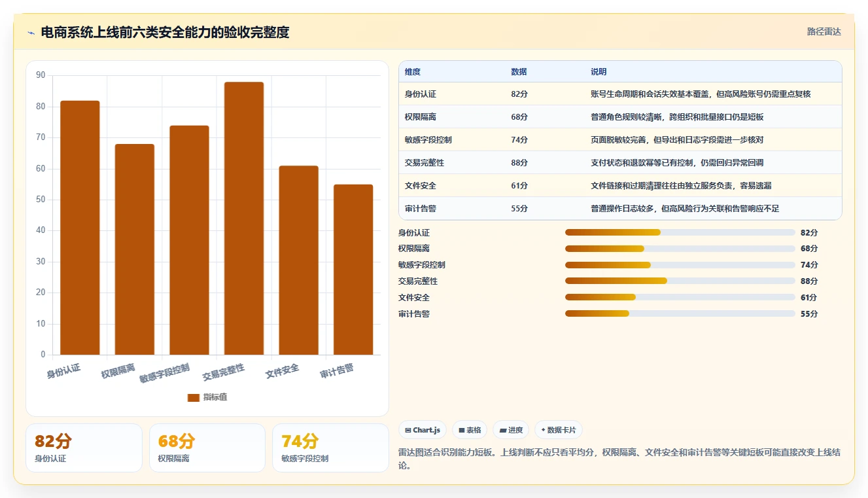Click the 身份认证 bar in chart

tap(80, 228)
